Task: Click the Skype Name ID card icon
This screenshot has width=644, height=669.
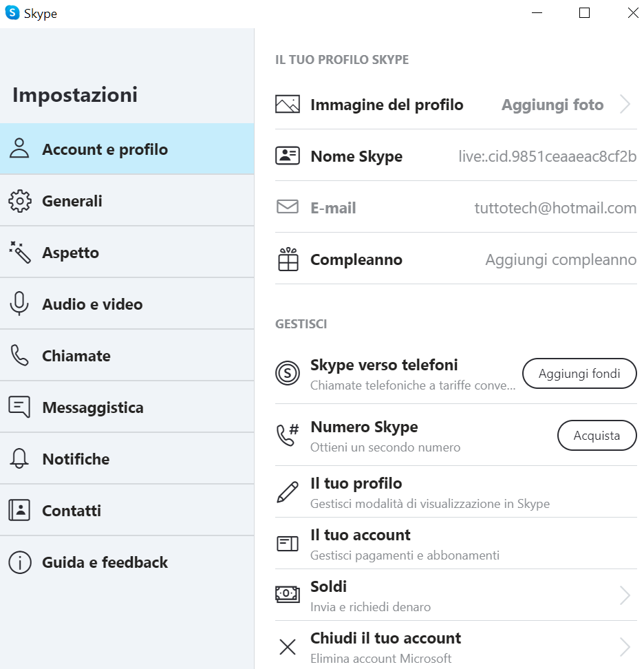Action: coord(288,156)
